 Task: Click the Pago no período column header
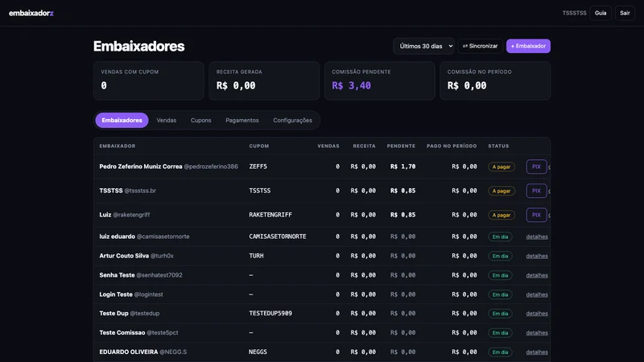point(452,146)
